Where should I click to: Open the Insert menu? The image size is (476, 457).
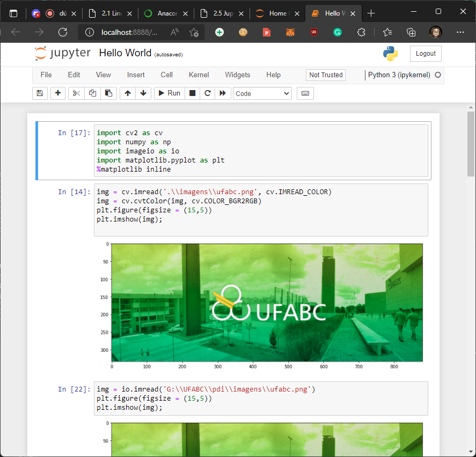[136, 75]
